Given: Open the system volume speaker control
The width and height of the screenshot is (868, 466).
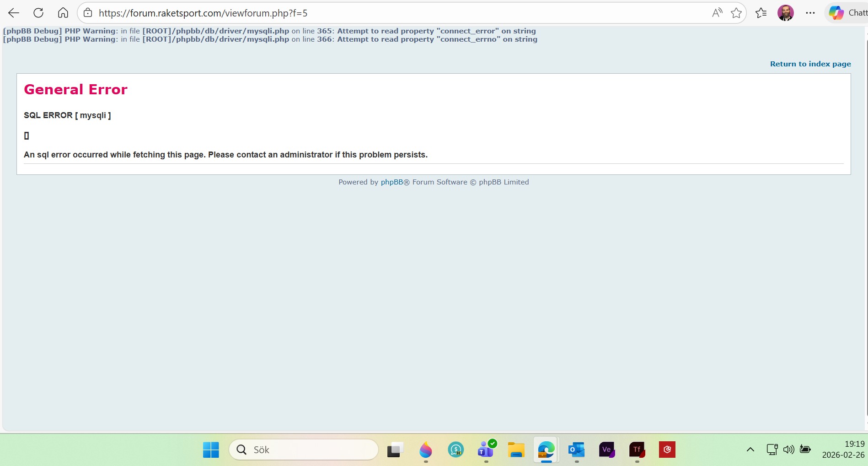Looking at the screenshot, I should tap(788, 450).
